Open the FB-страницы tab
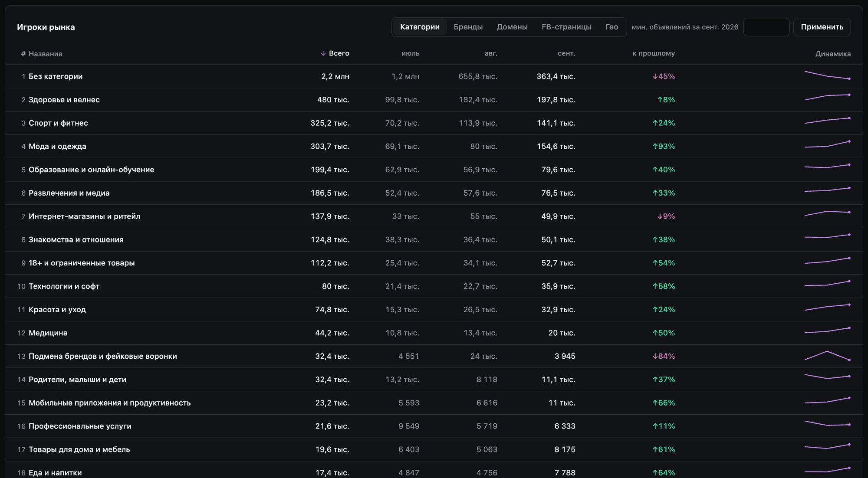 pyautogui.click(x=566, y=27)
